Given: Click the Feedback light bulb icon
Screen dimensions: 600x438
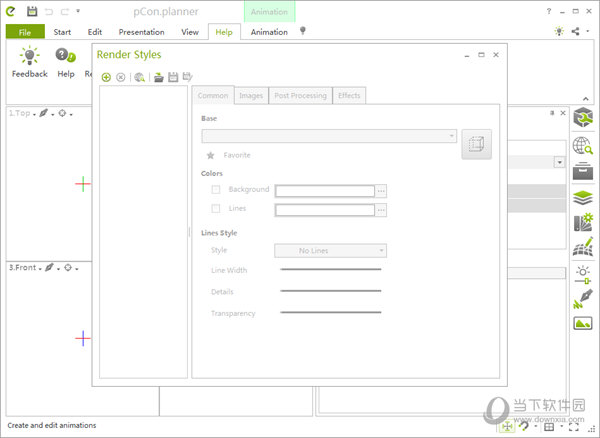Looking at the screenshot, I should [x=29, y=56].
